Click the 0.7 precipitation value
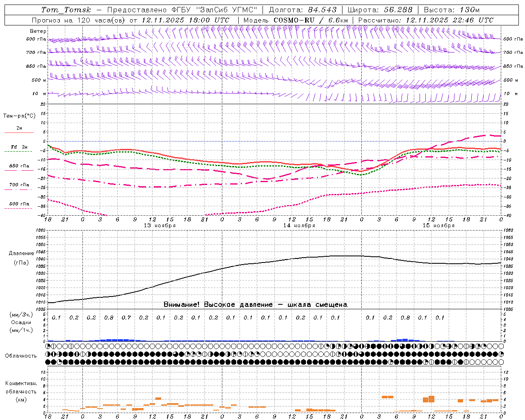Image resolution: width=525 pixels, height=420 pixels. [x=126, y=318]
